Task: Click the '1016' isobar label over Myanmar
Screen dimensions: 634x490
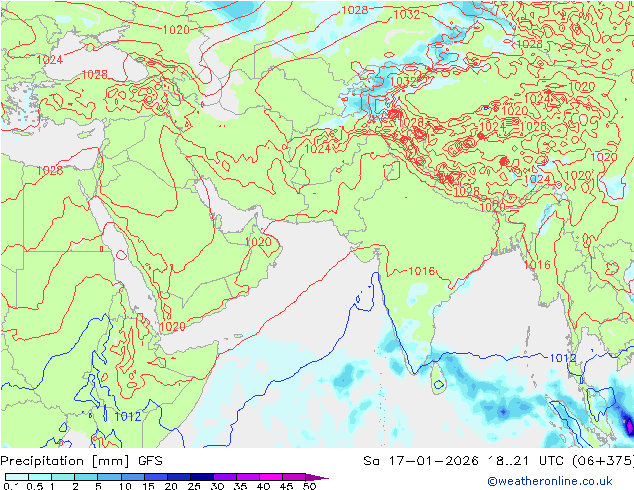Action: point(537,265)
